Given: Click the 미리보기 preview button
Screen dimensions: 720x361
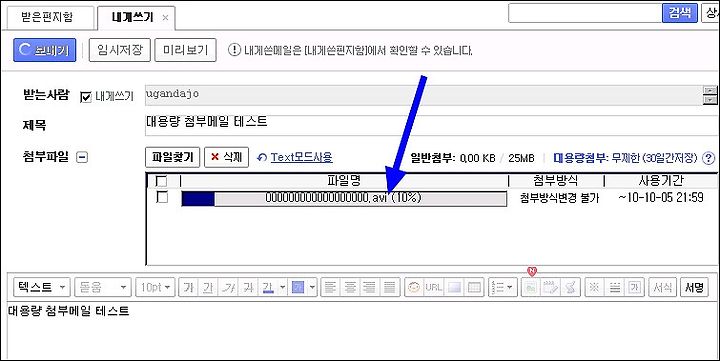Looking at the screenshot, I should 186,50.
